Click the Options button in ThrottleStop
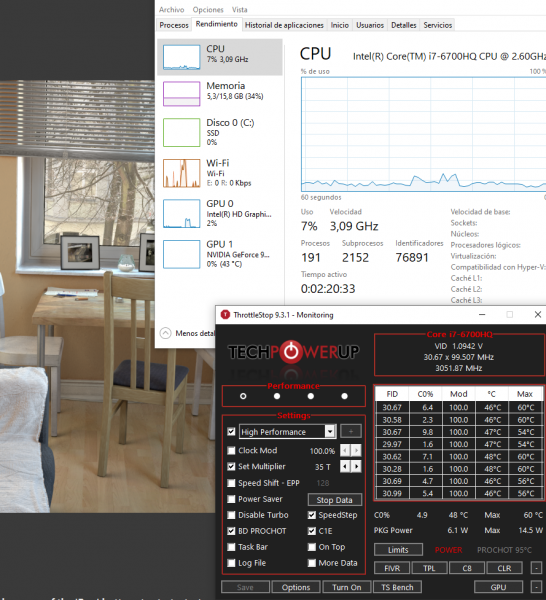This screenshot has height=600, width=546. click(x=296, y=587)
